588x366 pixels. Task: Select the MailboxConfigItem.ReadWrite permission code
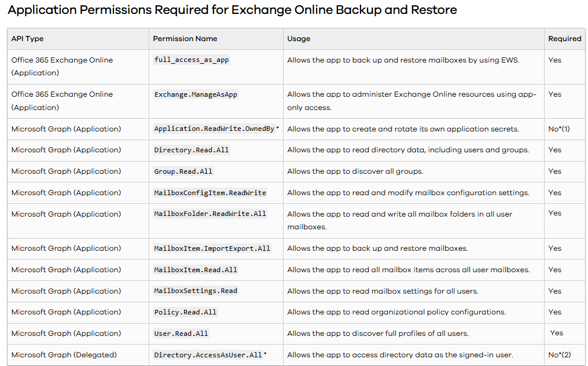[x=210, y=193]
